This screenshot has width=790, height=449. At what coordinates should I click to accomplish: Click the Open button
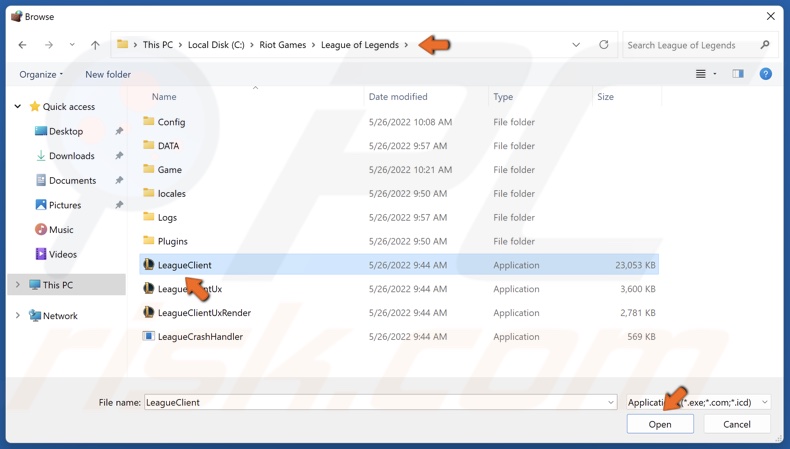tap(660, 424)
